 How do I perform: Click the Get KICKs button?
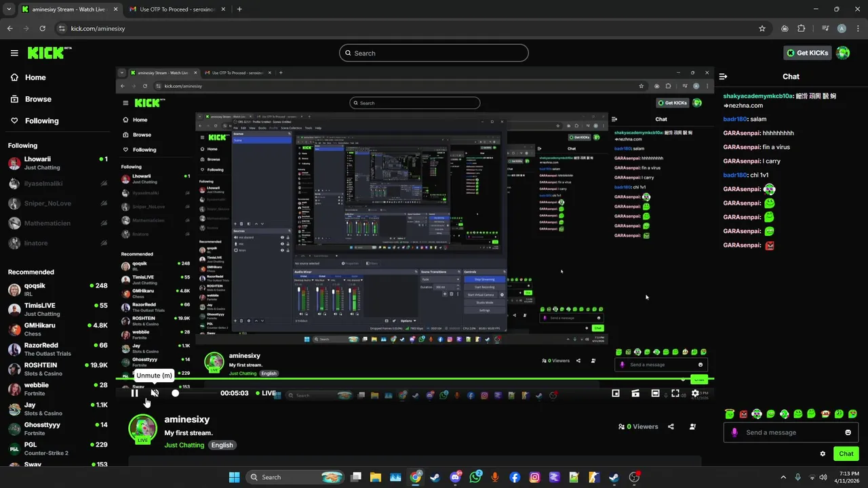coord(807,53)
